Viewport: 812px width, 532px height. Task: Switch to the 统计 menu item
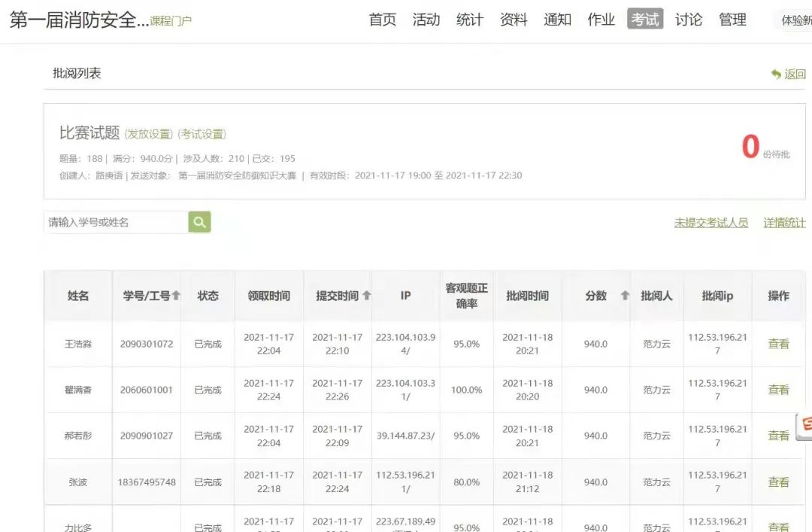[x=470, y=20]
